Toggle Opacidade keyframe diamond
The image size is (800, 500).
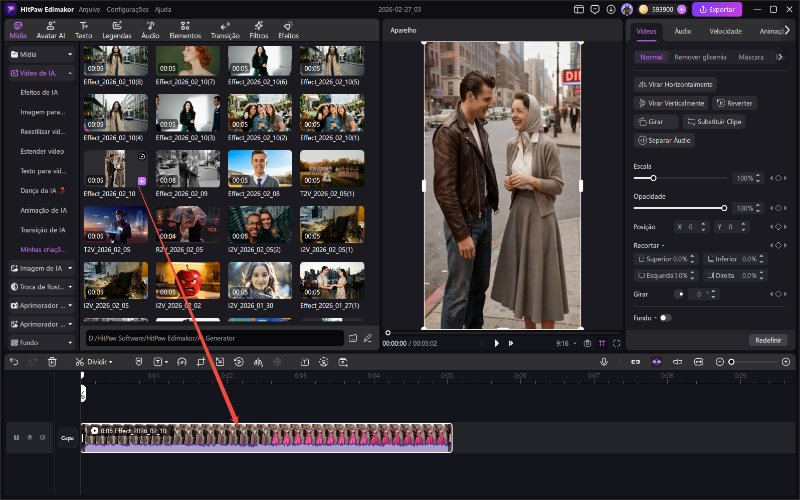coord(778,208)
